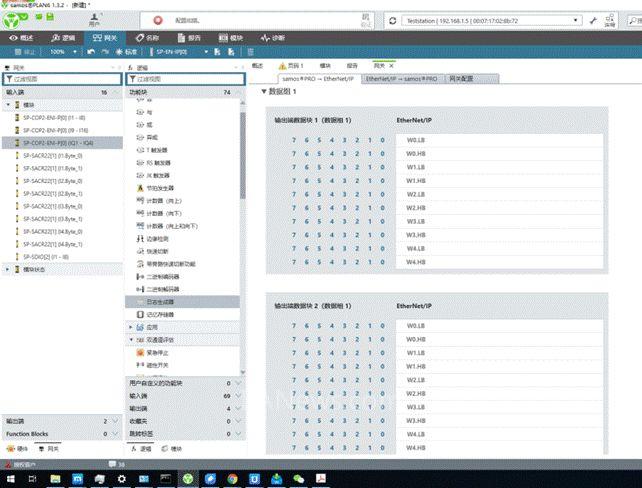Image resolution: width=642 pixels, height=488 pixels.
Task: Select SP-SACR22[1] 04.Byte_1 tree item
Action: tap(53, 244)
